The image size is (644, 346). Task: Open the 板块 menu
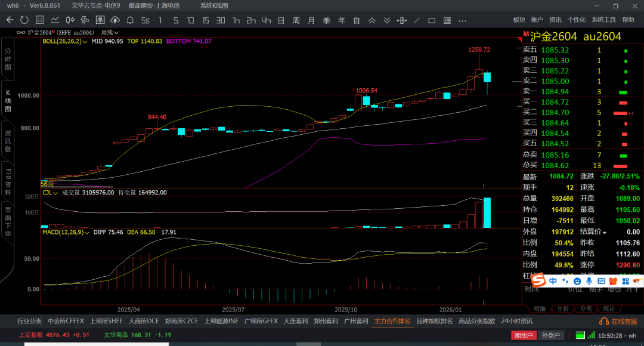coord(519,20)
